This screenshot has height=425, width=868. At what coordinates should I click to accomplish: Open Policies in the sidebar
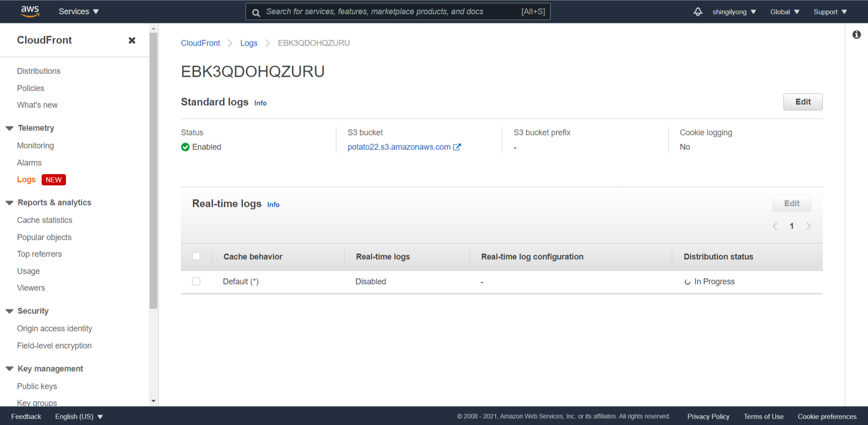[x=31, y=88]
